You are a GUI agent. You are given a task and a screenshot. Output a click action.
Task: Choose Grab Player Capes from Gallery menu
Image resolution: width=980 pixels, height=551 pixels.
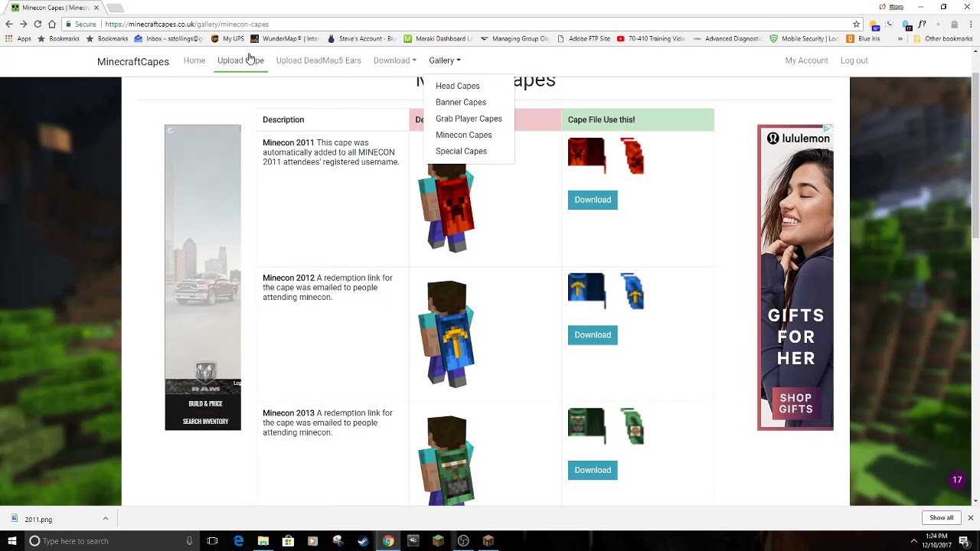coord(469,119)
